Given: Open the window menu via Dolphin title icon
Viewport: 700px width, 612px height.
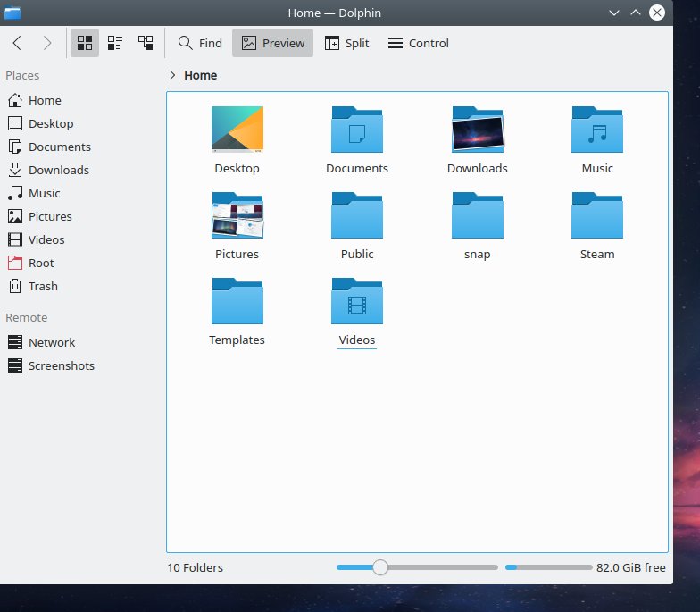Looking at the screenshot, I should tap(12, 13).
